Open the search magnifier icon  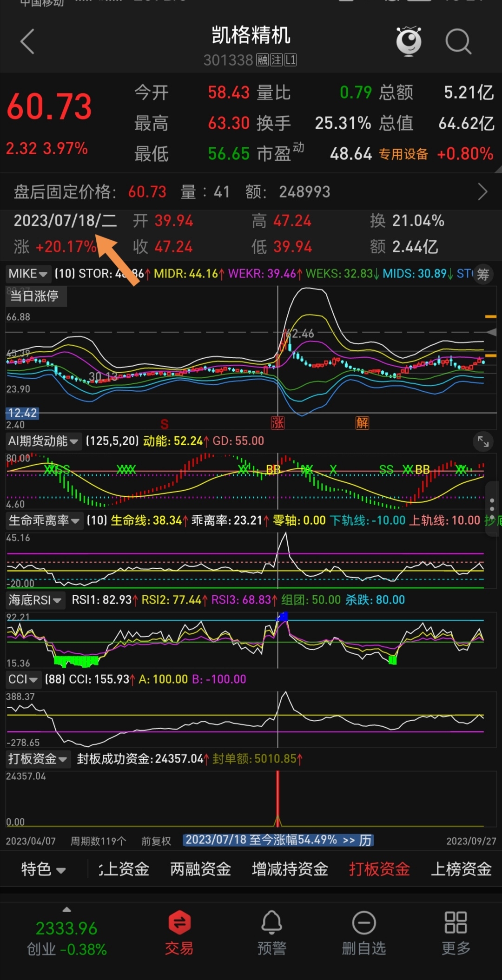point(458,42)
